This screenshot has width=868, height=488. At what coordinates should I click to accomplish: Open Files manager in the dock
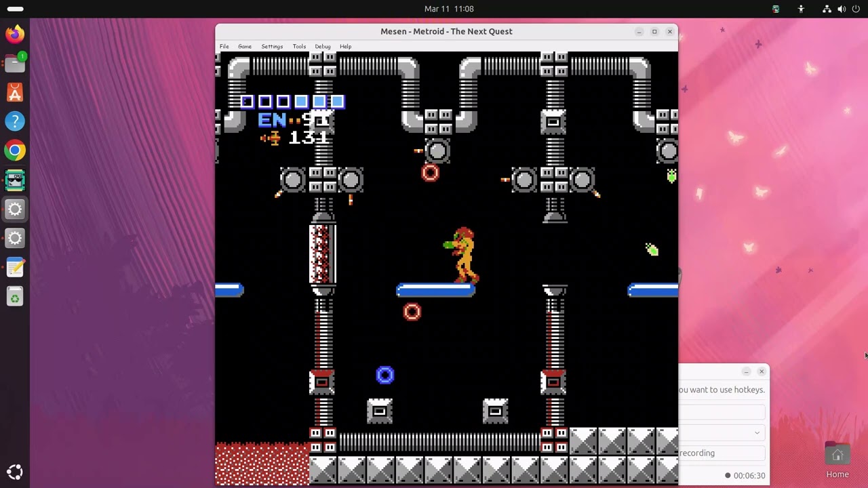click(x=15, y=63)
